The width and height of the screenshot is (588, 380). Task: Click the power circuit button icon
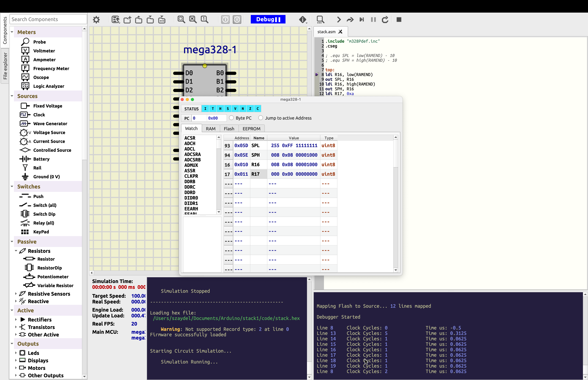225,20
